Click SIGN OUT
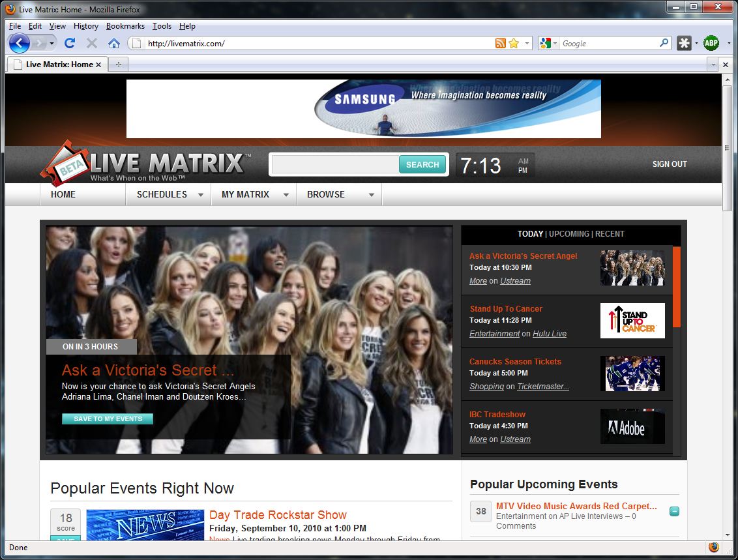This screenshot has height=560, width=738. click(x=670, y=164)
